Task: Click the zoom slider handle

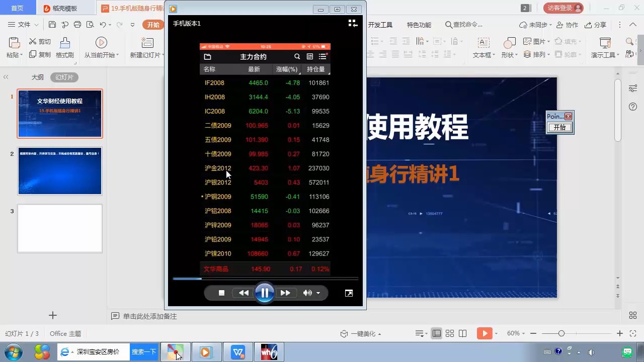Action: (562, 332)
